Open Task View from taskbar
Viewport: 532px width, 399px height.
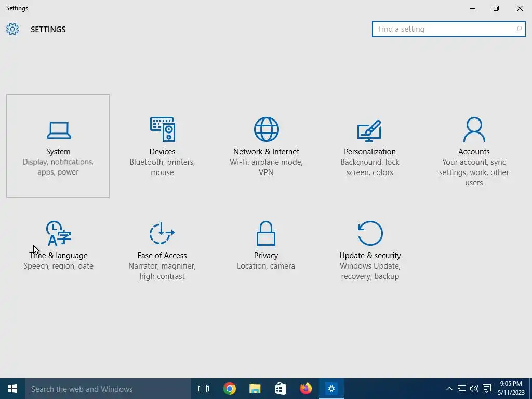[204, 389]
